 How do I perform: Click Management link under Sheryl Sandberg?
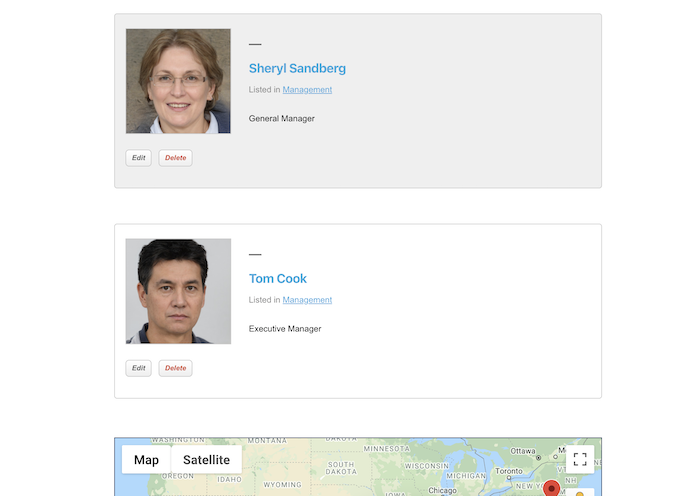[307, 90]
